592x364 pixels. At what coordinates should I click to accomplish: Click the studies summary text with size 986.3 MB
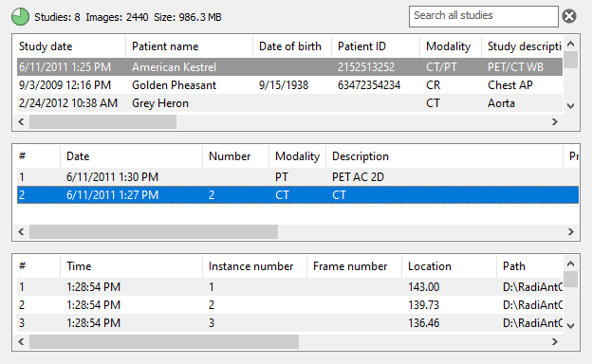pyautogui.click(x=128, y=17)
